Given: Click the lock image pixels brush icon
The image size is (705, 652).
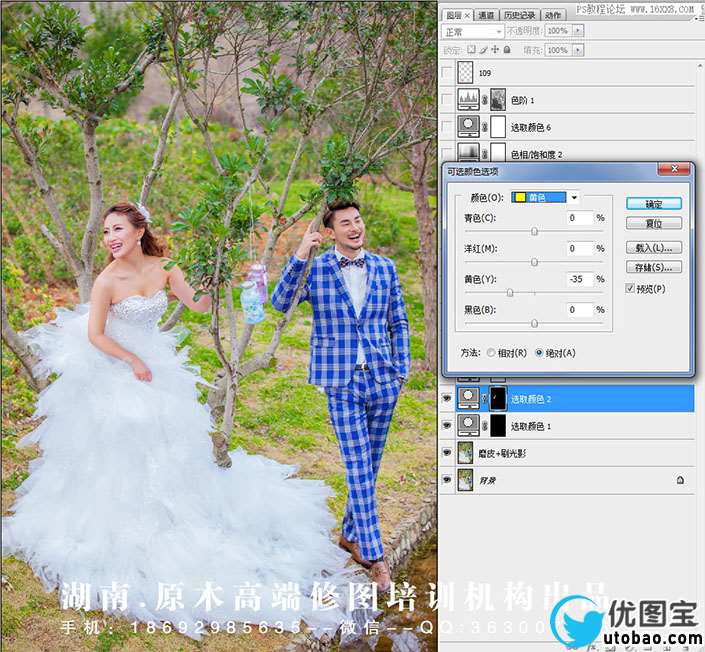Looking at the screenshot, I should [483, 49].
